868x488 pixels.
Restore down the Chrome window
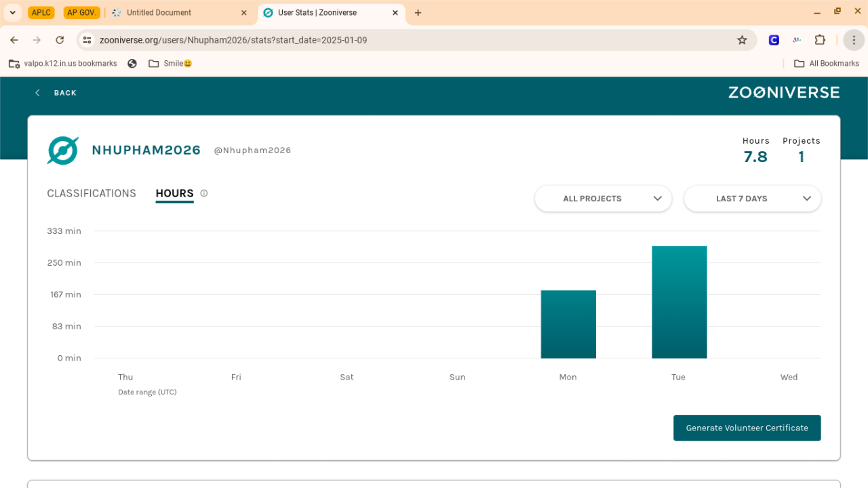(x=837, y=12)
